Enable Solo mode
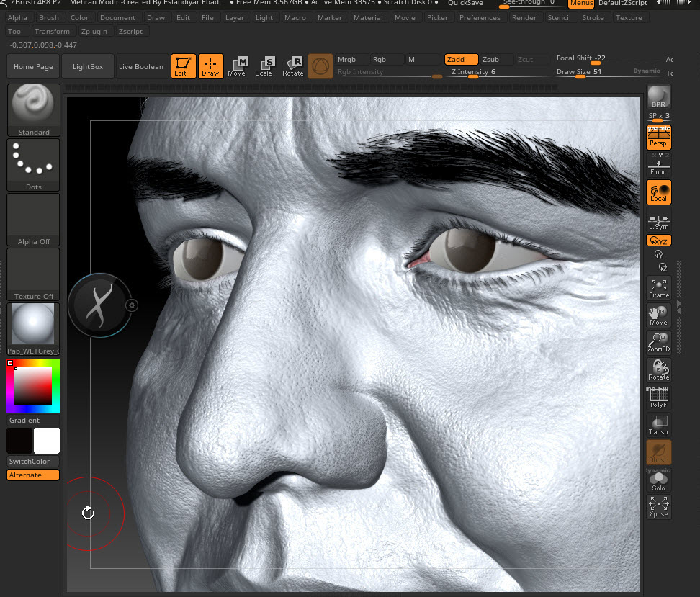Image resolution: width=700 pixels, height=597 pixels. pyautogui.click(x=658, y=481)
